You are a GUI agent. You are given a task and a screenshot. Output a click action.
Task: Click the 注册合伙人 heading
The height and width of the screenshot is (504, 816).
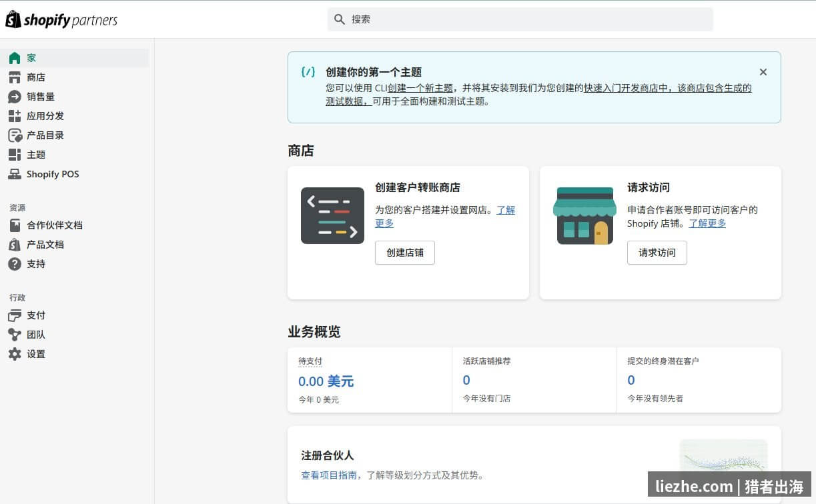point(328,455)
